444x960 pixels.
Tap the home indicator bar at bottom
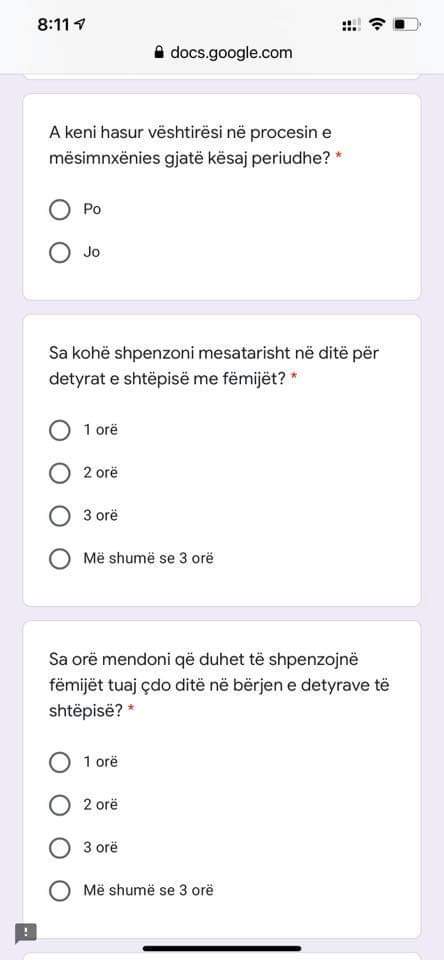point(222,948)
